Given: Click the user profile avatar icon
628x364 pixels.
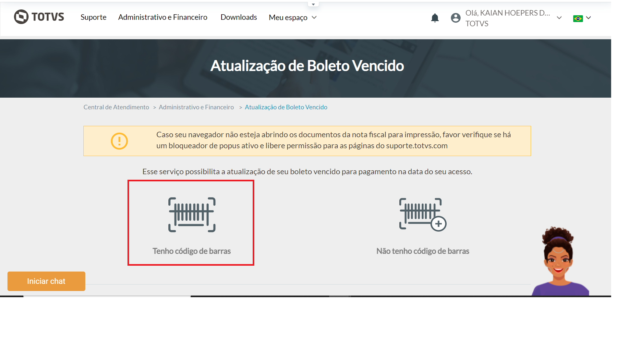Looking at the screenshot, I should point(455,18).
